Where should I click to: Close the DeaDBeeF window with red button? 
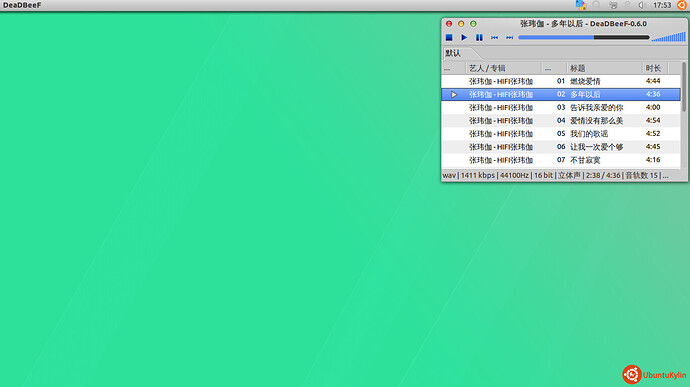[449, 24]
